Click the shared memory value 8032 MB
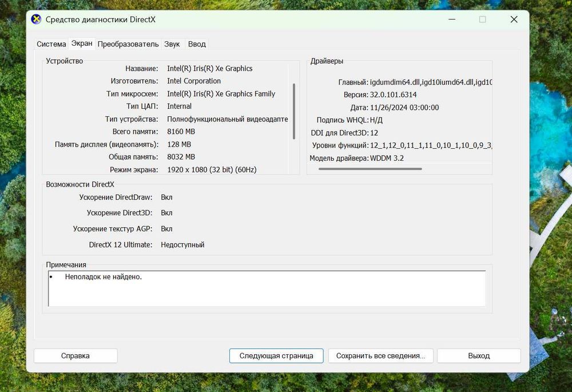The image size is (572, 392). click(181, 157)
